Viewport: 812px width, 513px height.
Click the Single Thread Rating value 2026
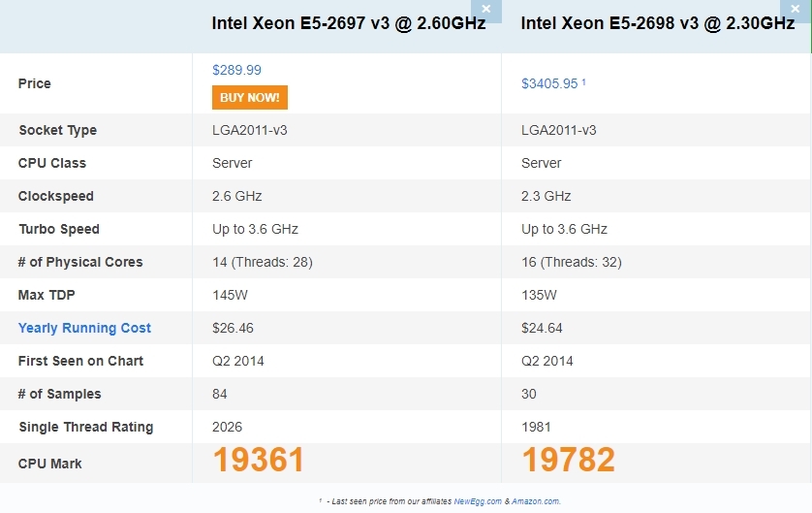228,427
